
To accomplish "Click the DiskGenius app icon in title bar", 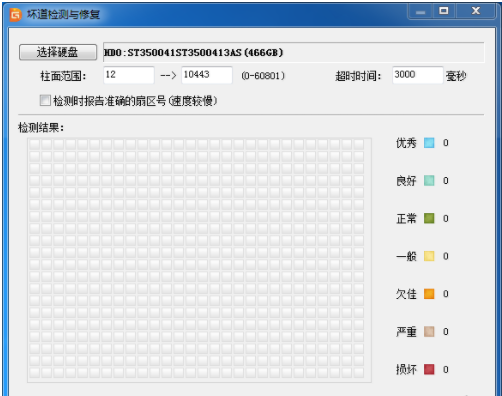I will [x=15, y=15].
